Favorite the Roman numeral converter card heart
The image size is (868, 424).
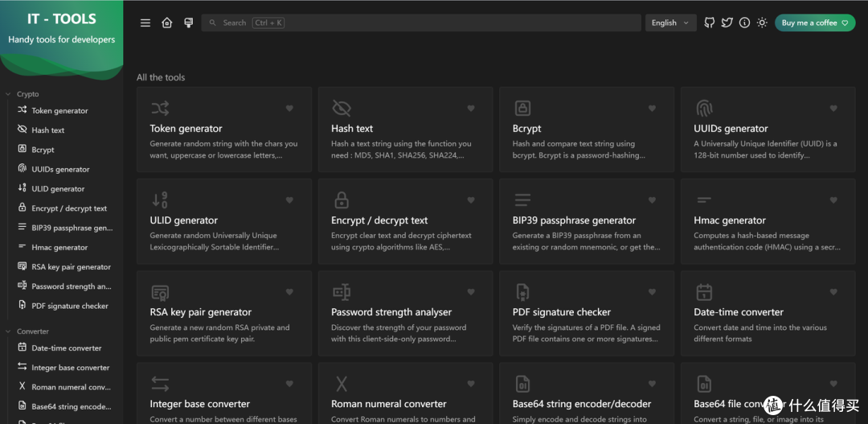pos(471,384)
